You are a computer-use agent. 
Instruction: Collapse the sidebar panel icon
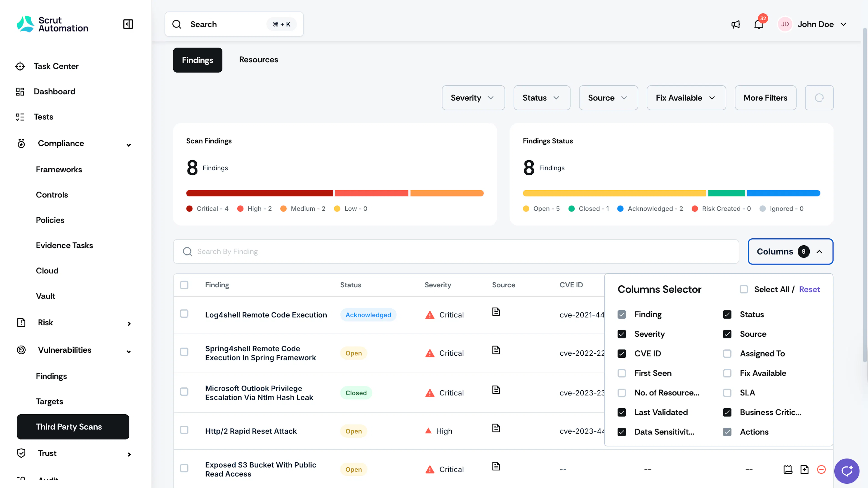point(128,24)
